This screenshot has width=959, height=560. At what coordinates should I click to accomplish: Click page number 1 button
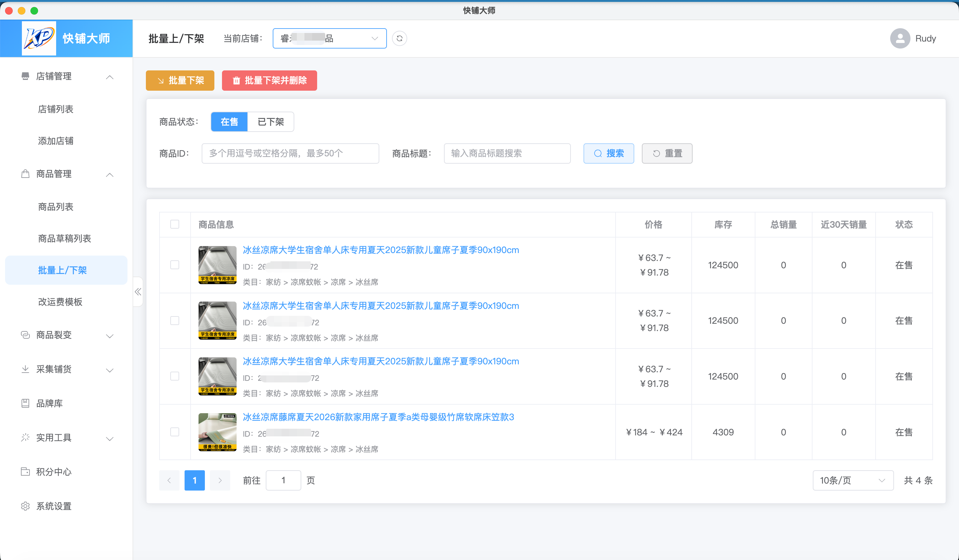(x=194, y=480)
